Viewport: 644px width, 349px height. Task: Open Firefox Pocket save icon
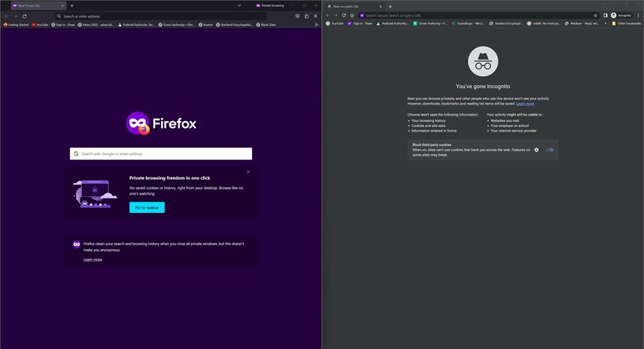click(297, 17)
